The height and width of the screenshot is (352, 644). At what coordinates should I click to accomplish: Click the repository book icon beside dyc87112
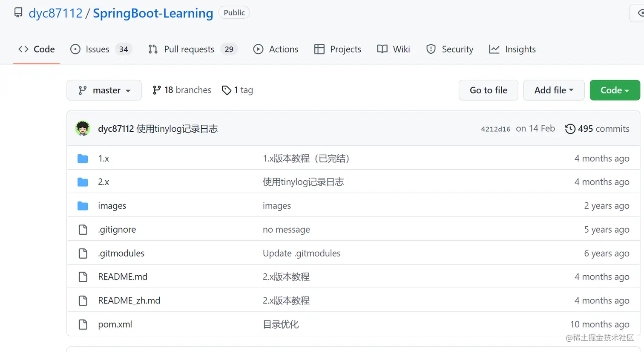18,13
